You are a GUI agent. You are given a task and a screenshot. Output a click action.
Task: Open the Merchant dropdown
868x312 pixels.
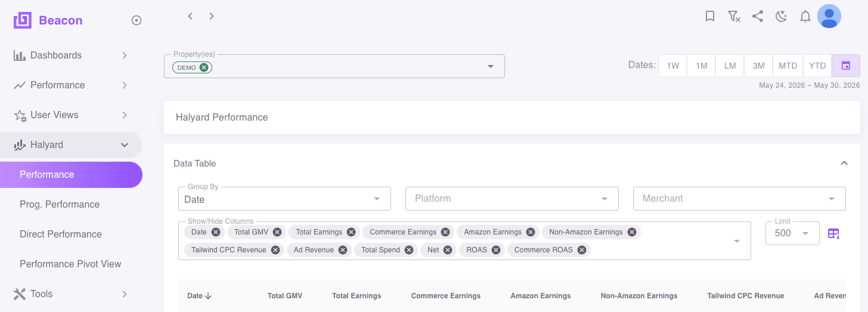pyautogui.click(x=739, y=199)
